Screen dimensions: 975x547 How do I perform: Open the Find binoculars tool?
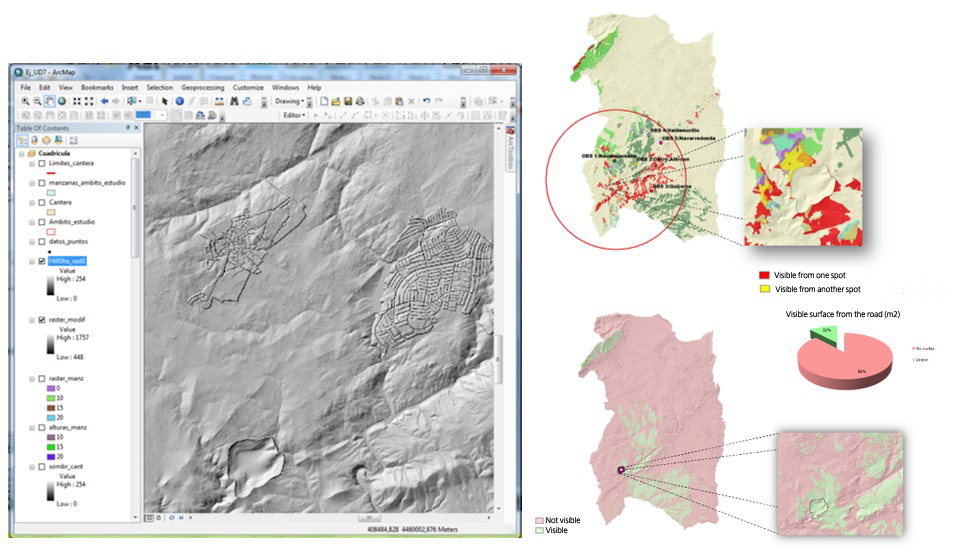pos(234,101)
